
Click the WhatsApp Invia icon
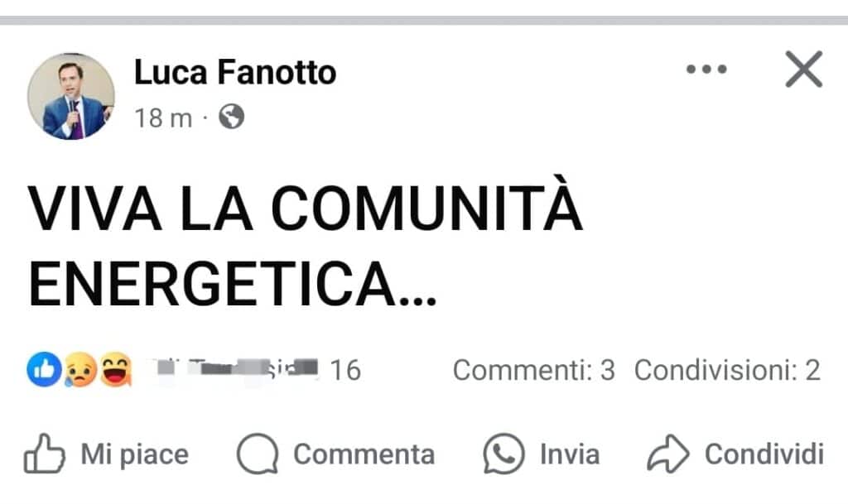[x=503, y=454]
